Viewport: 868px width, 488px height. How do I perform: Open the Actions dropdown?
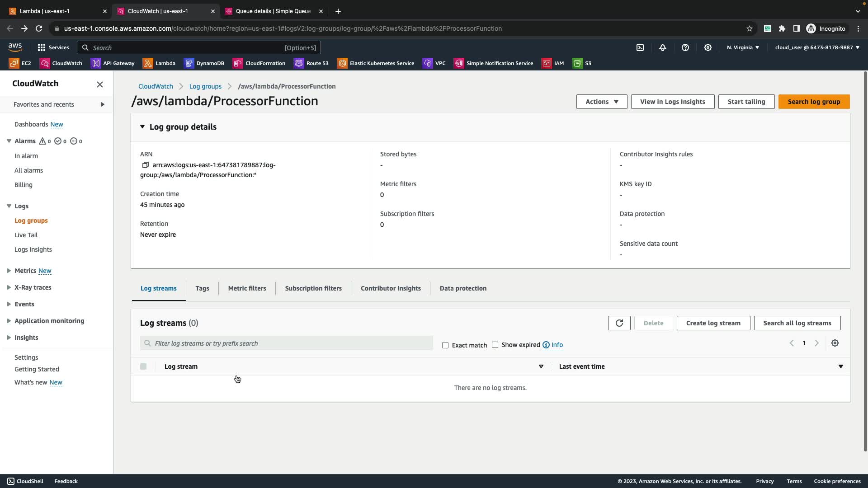click(601, 102)
